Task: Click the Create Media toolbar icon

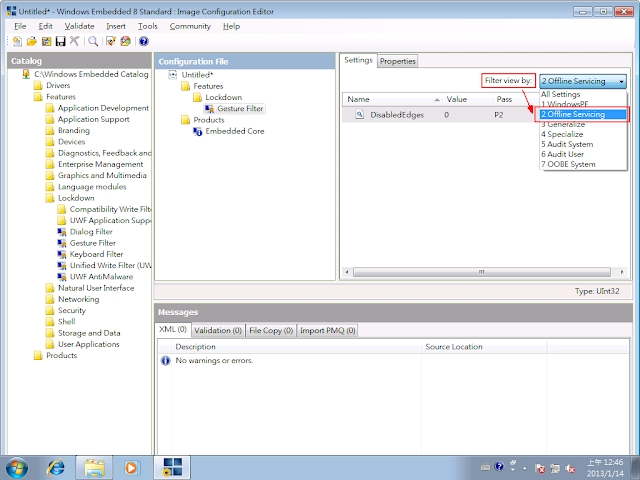Action: (x=125, y=41)
